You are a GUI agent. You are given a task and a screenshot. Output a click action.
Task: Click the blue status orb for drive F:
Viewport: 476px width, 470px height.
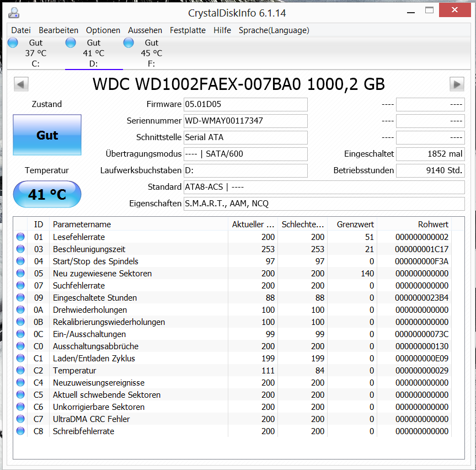tap(129, 42)
